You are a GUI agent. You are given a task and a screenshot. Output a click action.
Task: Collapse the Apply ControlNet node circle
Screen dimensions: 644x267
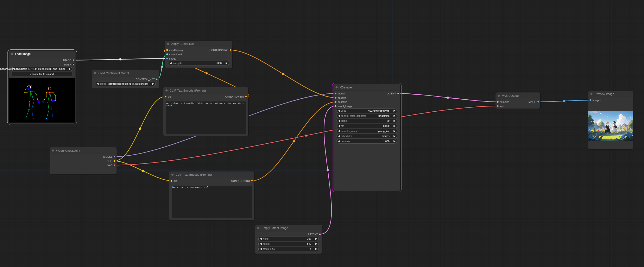(168, 44)
